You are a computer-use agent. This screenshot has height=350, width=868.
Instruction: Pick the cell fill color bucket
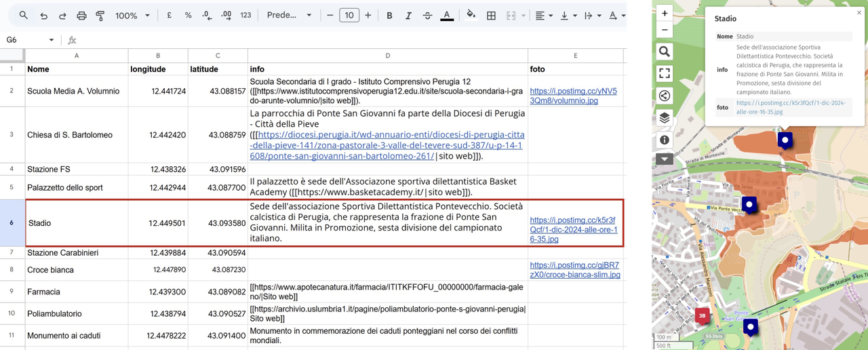pos(471,16)
